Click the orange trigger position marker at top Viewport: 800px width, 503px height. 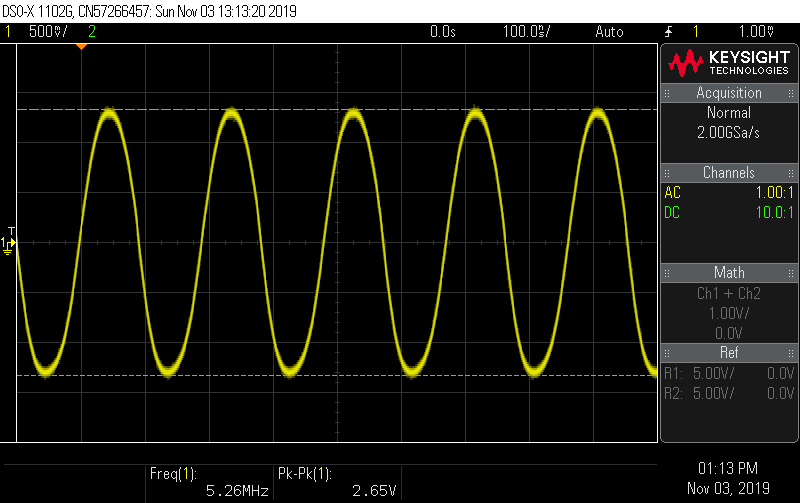81,47
